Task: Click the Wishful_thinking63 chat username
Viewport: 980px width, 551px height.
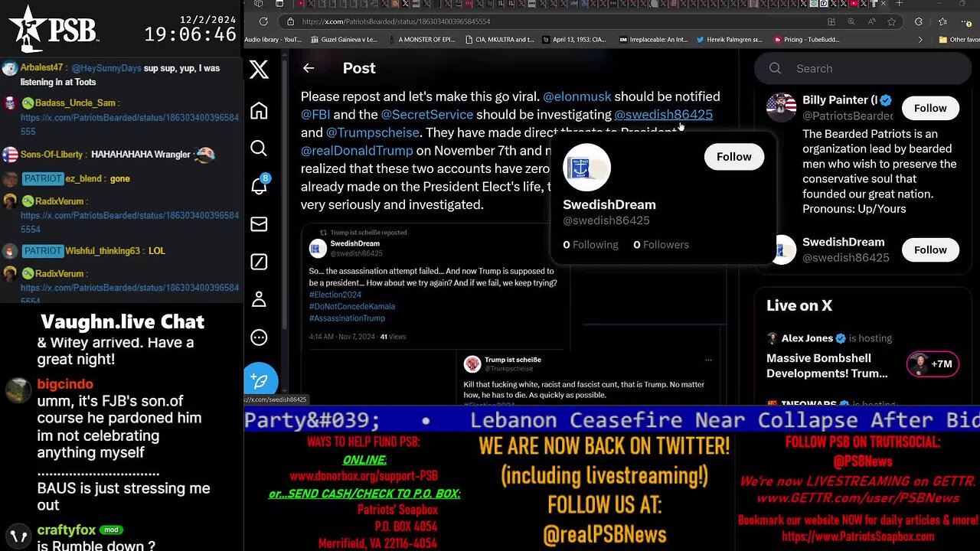Action: [103, 251]
